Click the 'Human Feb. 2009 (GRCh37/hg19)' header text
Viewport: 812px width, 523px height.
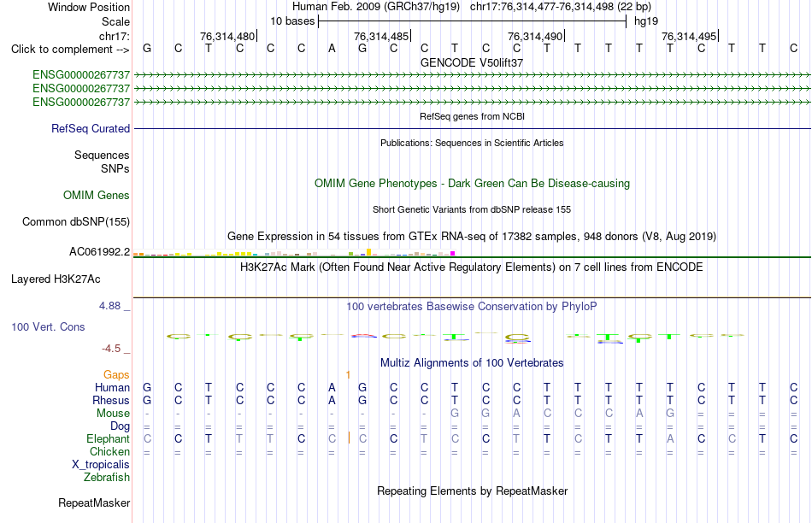[x=376, y=7]
